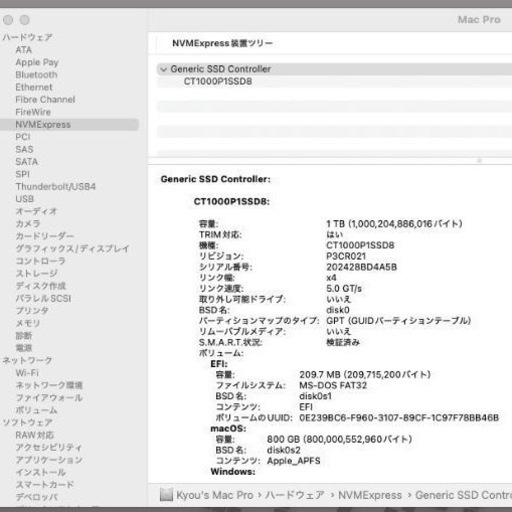Select カメラ in the sidebar
The width and height of the screenshot is (512, 512).
[x=28, y=224]
